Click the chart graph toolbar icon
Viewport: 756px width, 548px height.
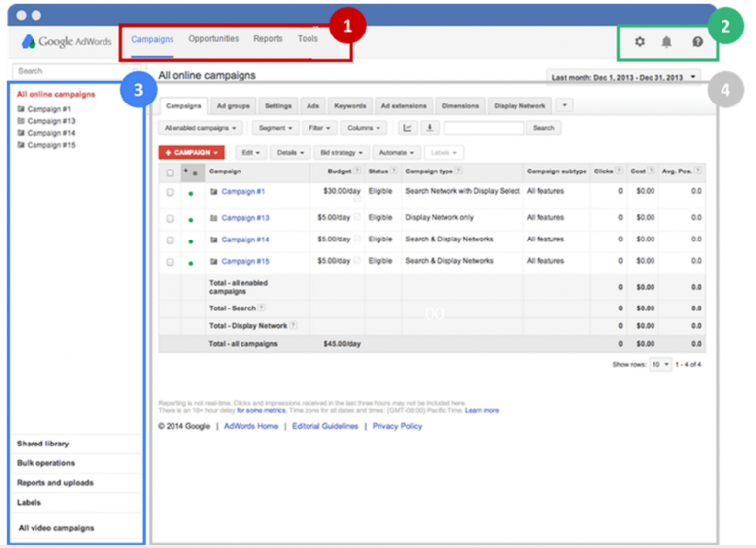pos(407,128)
